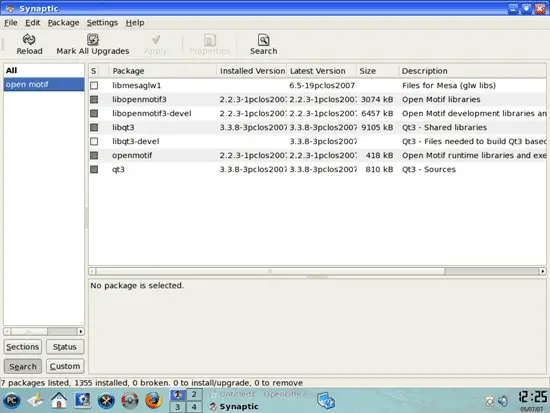
Task: Click the package list scroll left arrow
Action: pyautogui.click(x=92, y=271)
